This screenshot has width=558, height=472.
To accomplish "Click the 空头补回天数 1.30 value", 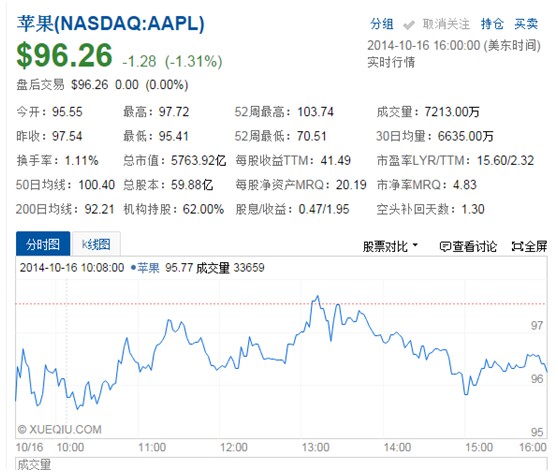I will pos(473,209).
